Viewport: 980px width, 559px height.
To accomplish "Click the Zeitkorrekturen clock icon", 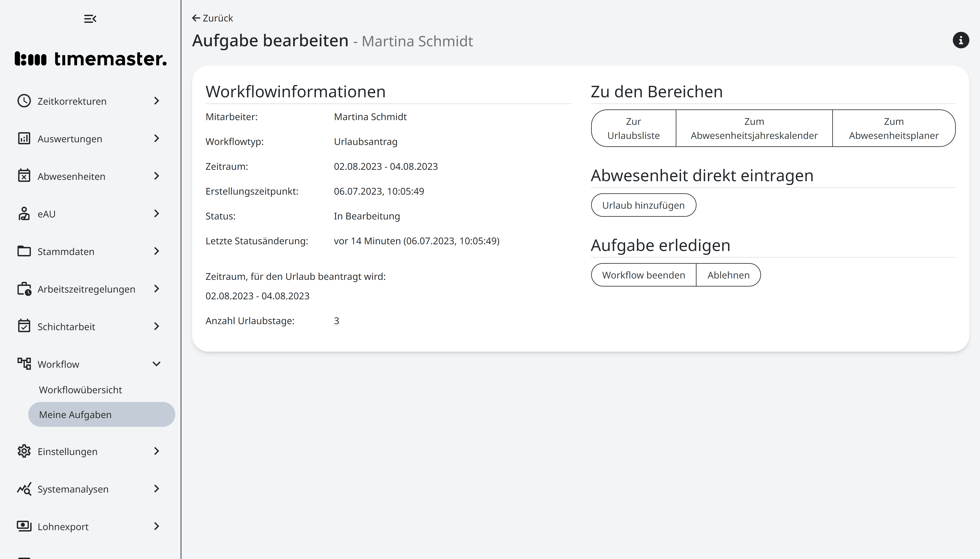I will pos(24,101).
